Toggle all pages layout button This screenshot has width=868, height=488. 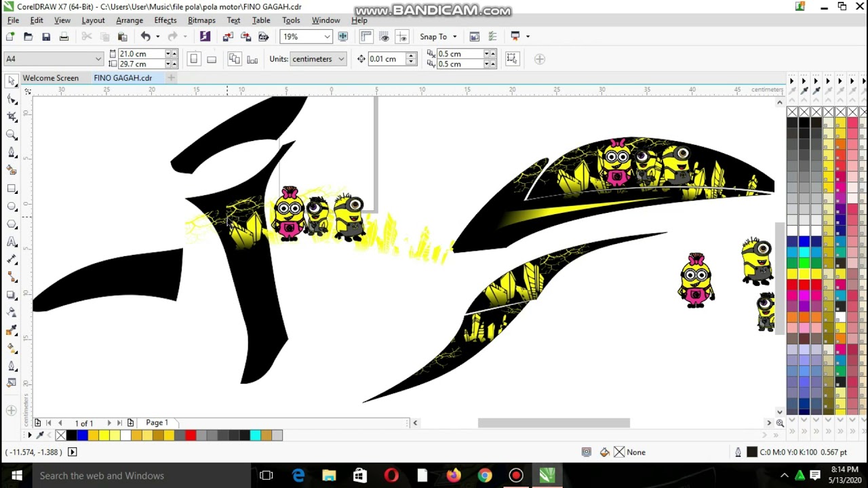click(234, 59)
